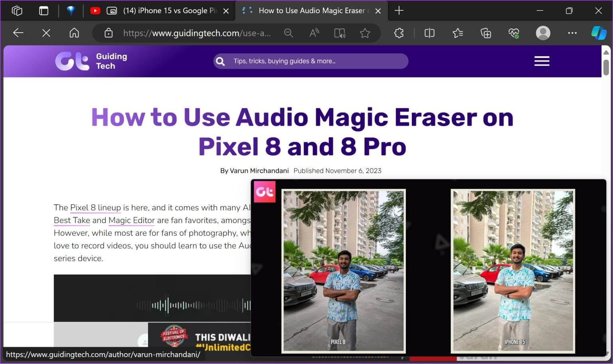Click the page vertical scrollbar thumb

point(606,67)
